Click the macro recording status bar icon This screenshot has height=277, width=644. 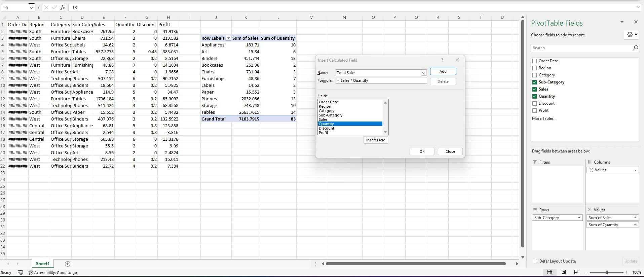click(x=20, y=273)
